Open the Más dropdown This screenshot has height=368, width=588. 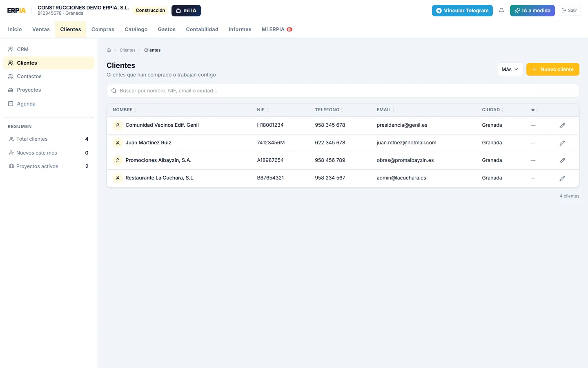tap(510, 70)
